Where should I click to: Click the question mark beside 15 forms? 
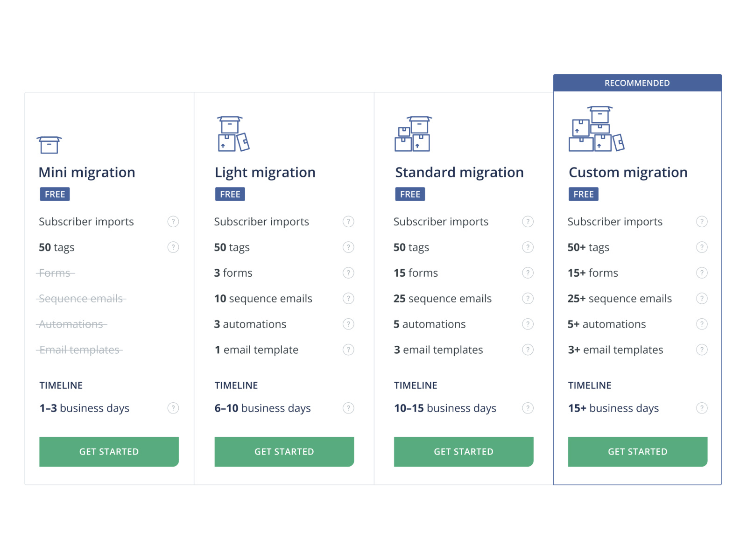click(528, 273)
